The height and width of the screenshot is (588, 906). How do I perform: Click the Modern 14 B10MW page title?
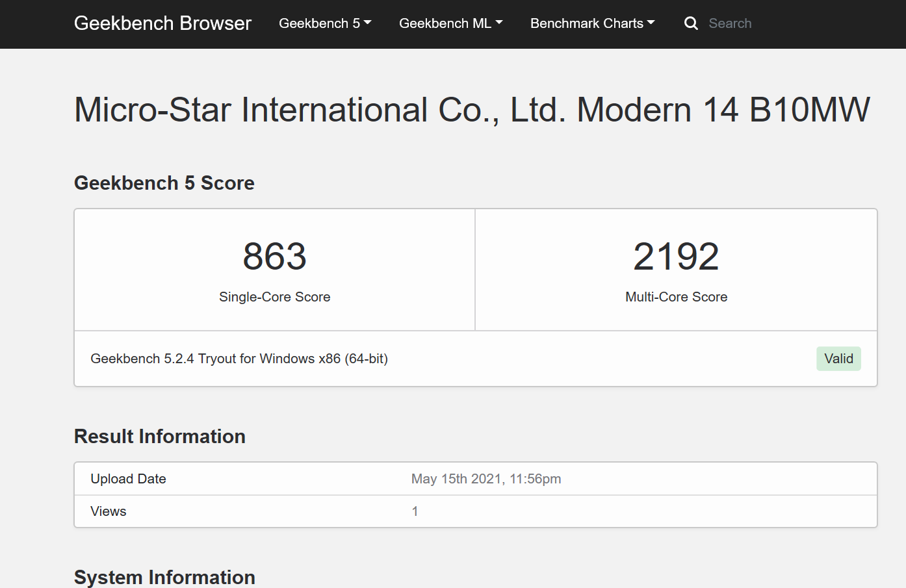[x=472, y=109]
